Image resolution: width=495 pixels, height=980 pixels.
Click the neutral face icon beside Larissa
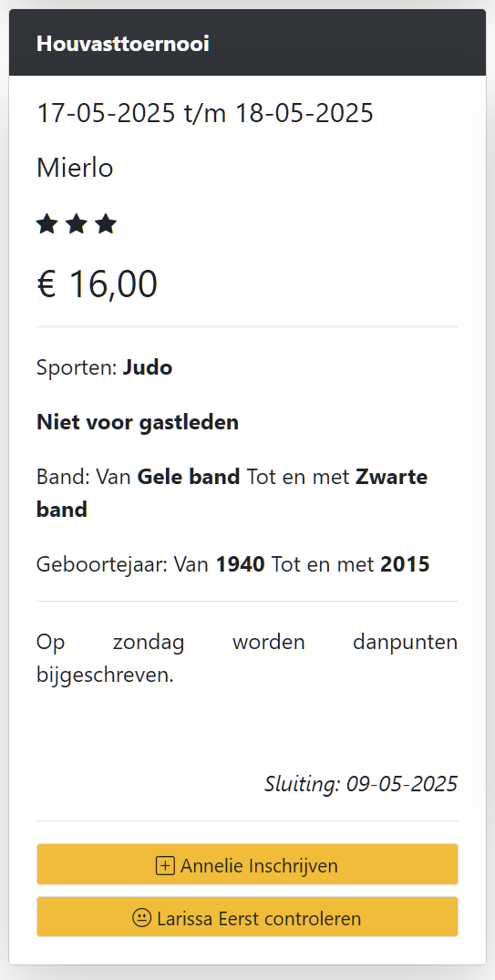click(142, 918)
